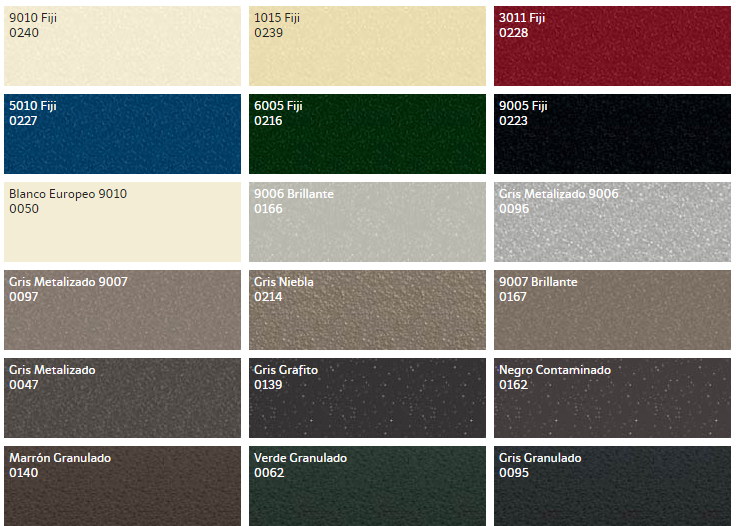Choose the dark green 6005 Fiji swatch
This screenshot has height=526, width=736.
click(368, 134)
